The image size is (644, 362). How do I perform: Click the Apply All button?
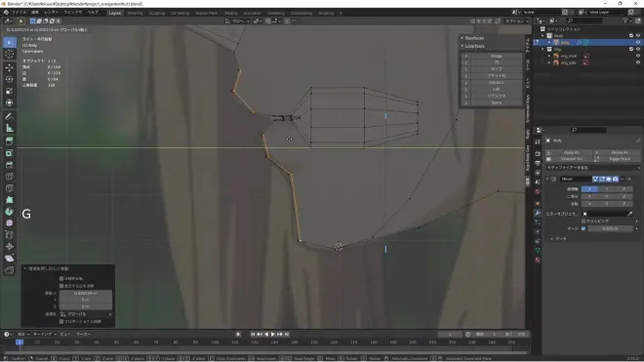[x=571, y=152]
